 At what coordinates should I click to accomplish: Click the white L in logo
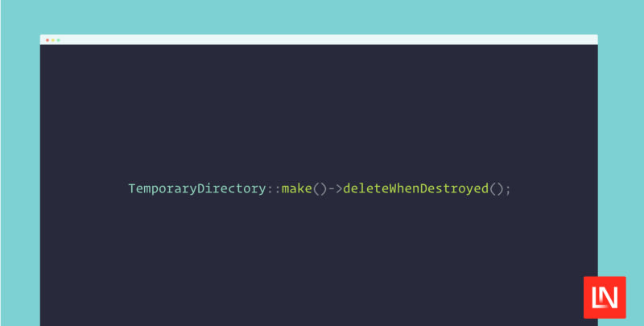tap(597, 298)
